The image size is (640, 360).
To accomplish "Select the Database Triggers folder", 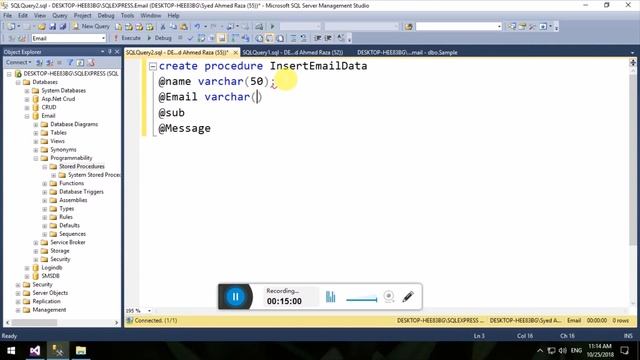I will click(81, 192).
